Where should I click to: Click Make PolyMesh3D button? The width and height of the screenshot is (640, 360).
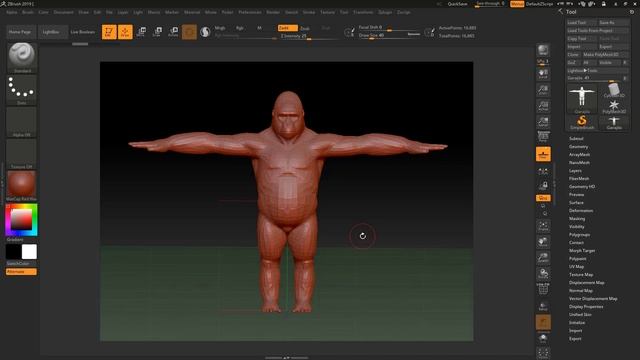coord(605,54)
